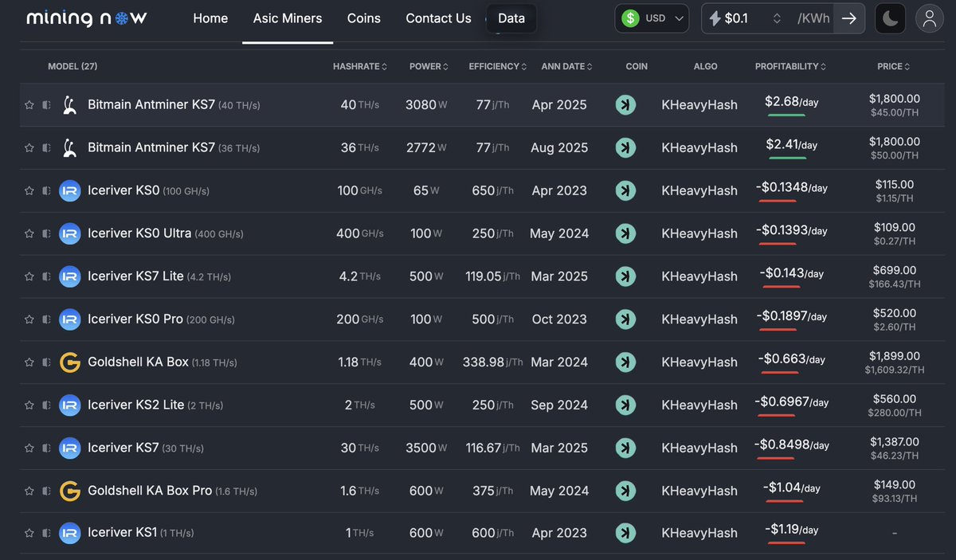
Task: Click Goldshell logo next to KA Box Pro
Action: click(70, 491)
